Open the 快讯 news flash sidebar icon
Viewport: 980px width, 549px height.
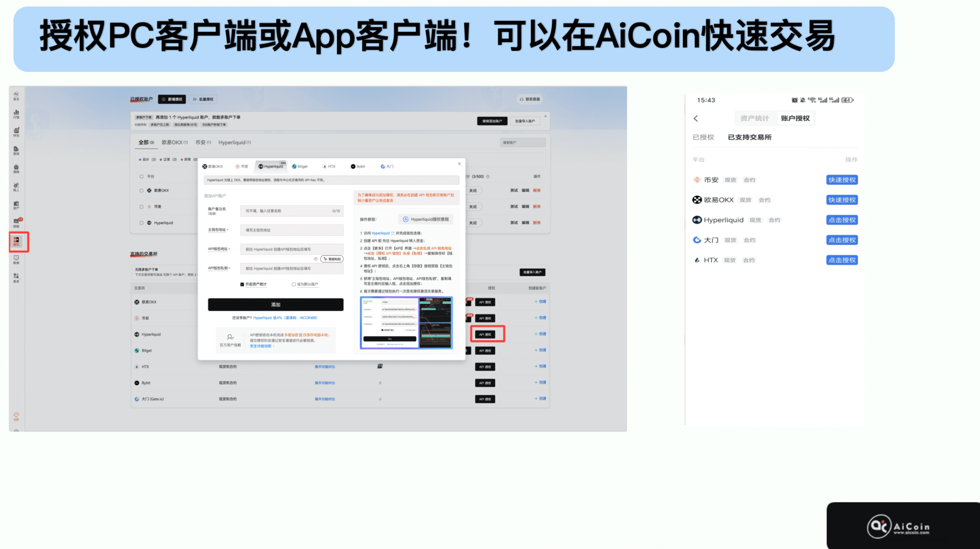pos(16,132)
